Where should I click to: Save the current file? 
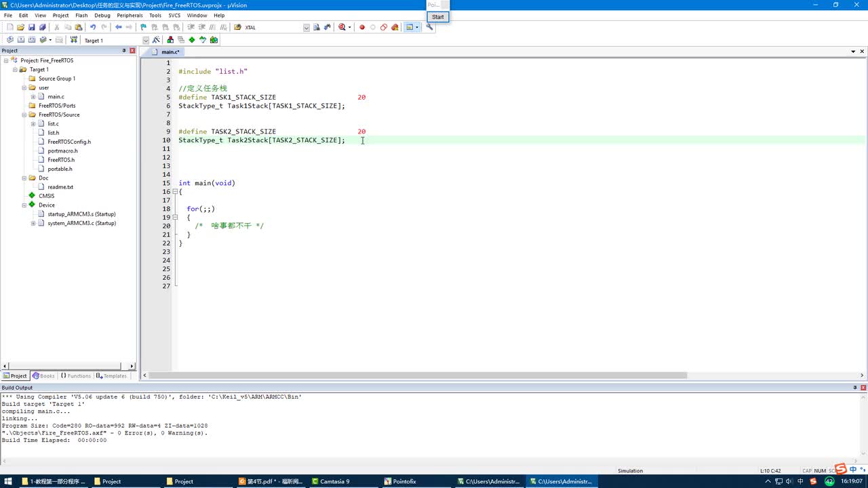(31, 27)
